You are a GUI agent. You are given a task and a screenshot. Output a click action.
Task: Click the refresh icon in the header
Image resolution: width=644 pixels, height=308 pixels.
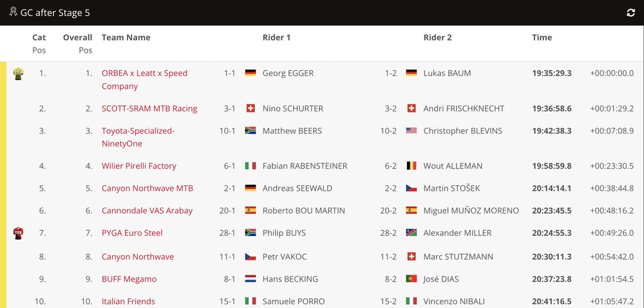coord(631,13)
